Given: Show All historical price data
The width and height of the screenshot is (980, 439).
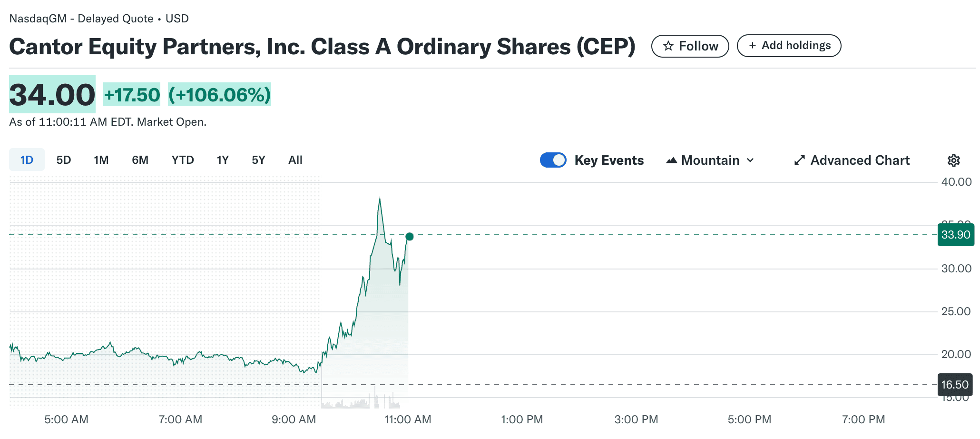Looking at the screenshot, I should tap(295, 160).
